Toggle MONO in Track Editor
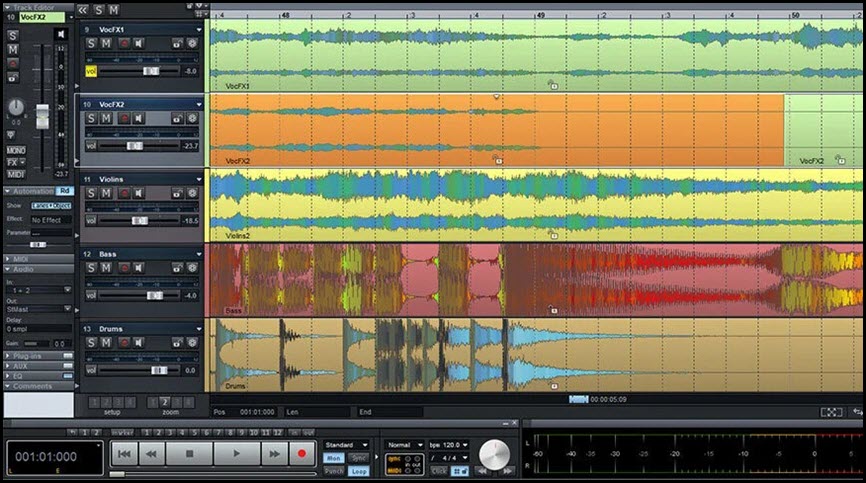The height and width of the screenshot is (483, 866). [15, 150]
